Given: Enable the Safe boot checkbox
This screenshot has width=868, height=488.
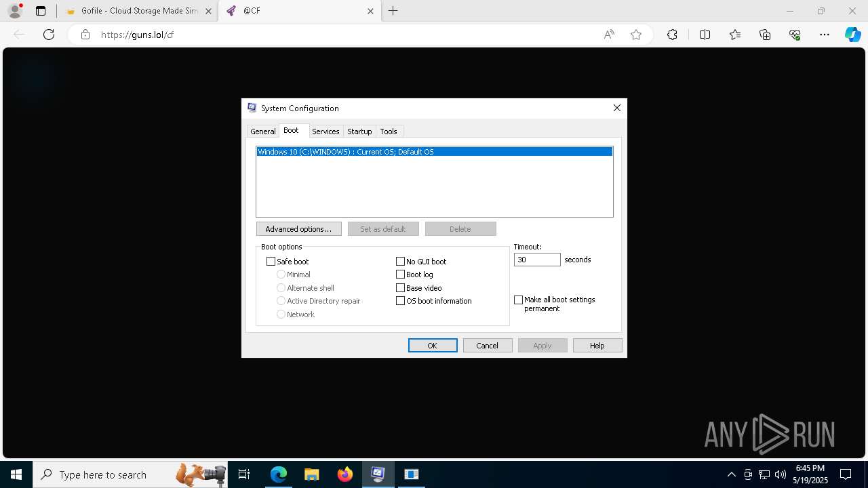Looking at the screenshot, I should pyautogui.click(x=271, y=262).
